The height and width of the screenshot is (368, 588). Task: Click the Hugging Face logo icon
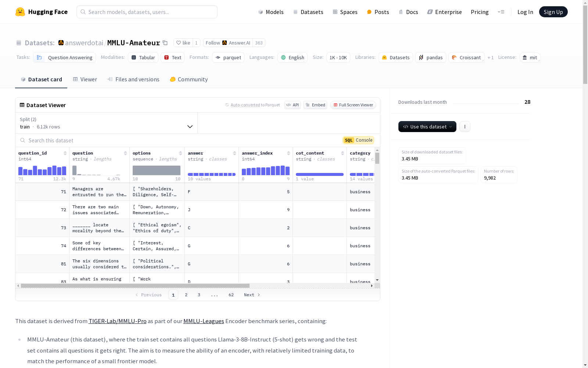(20, 12)
